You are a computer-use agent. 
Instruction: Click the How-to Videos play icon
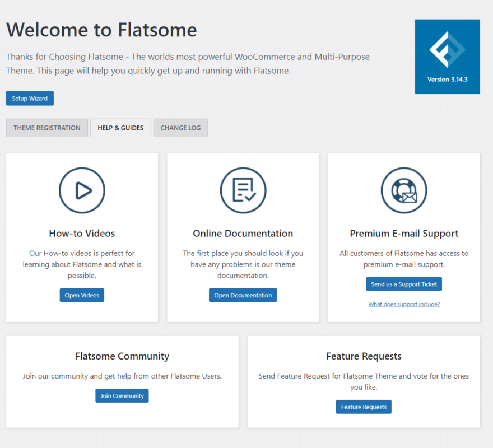82,190
